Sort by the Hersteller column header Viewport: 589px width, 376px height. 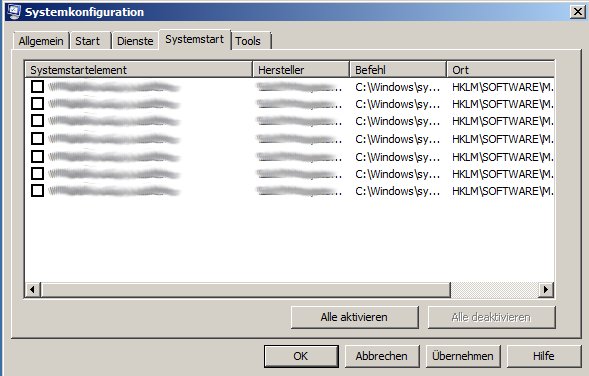coord(301,69)
